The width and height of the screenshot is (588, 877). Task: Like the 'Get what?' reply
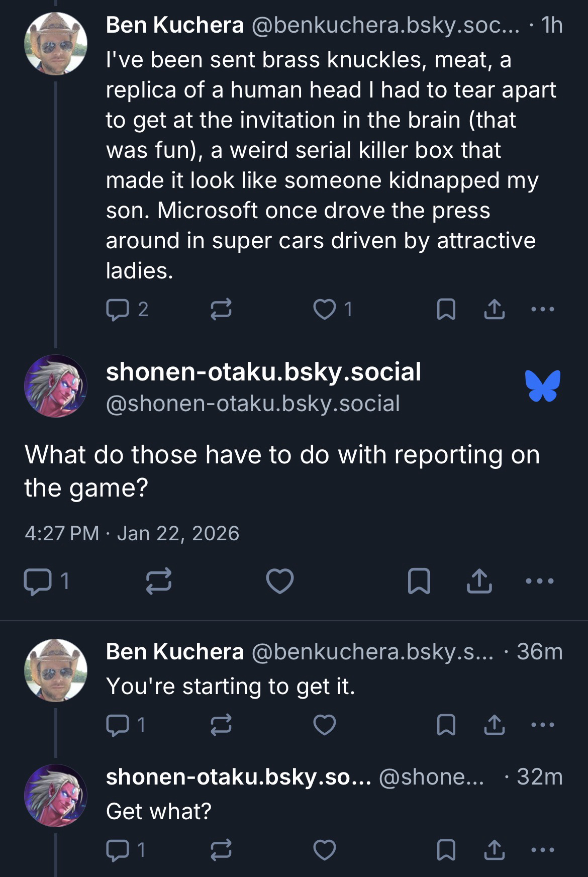(324, 850)
